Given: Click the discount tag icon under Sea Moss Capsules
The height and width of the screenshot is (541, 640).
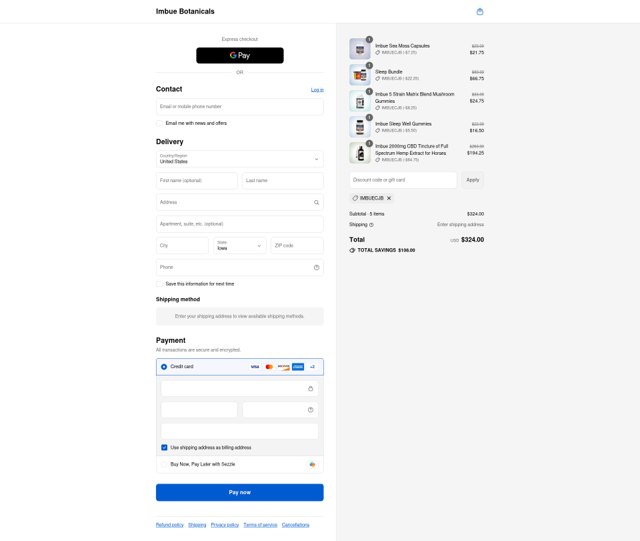Looking at the screenshot, I should pyautogui.click(x=378, y=53).
